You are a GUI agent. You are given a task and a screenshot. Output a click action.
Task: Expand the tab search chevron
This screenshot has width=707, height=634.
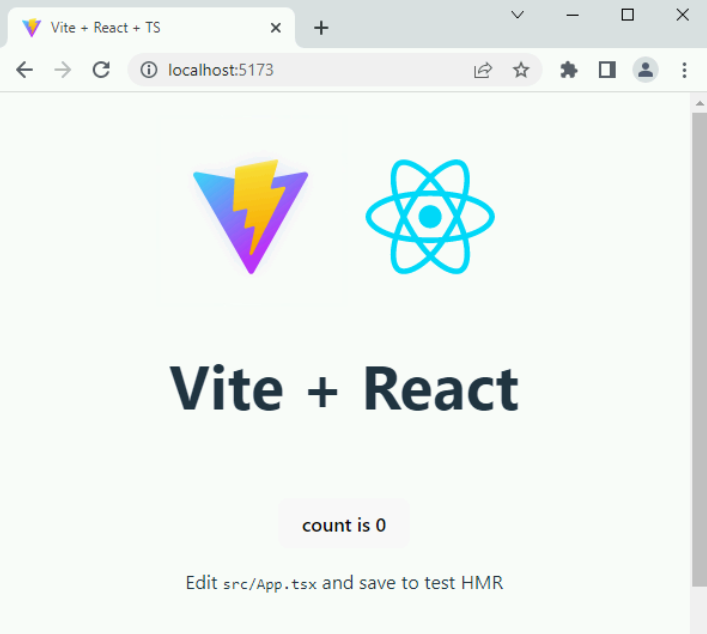(x=517, y=15)
